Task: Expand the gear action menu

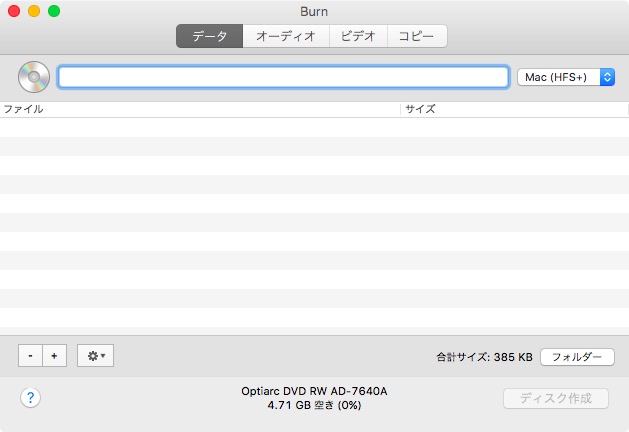Action: (x=96, y=355)
